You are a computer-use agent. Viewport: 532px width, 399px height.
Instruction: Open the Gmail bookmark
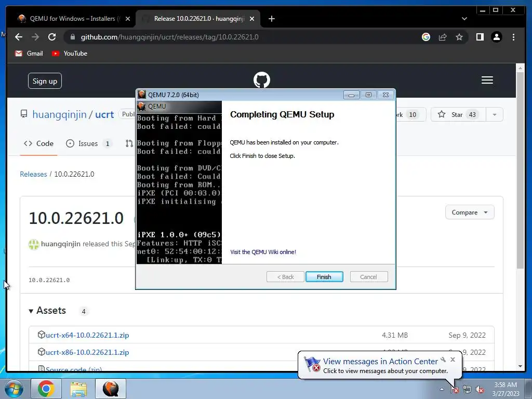pos(29,54)
